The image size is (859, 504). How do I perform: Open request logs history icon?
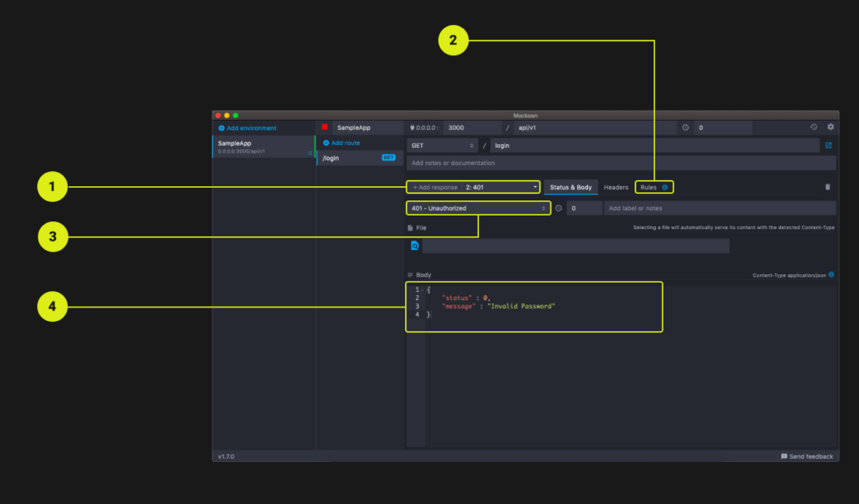tap(814, 127)
